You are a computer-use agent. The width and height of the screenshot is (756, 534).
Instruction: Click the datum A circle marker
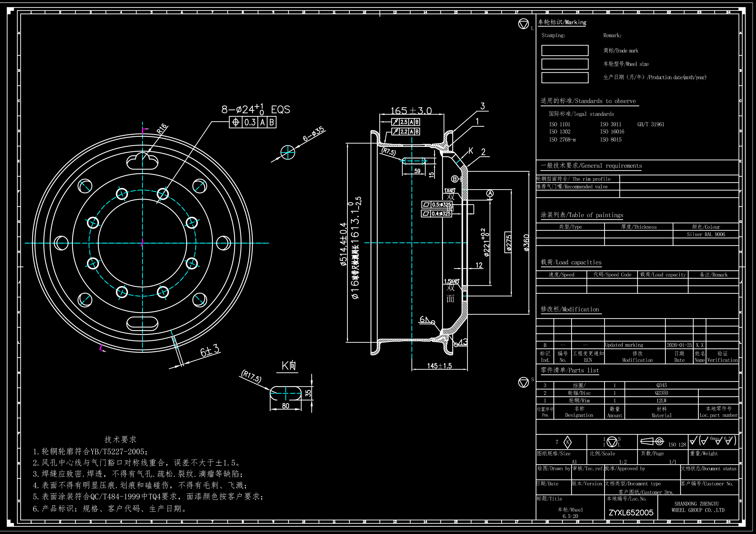pyautogui.click(x=490, y=194)
